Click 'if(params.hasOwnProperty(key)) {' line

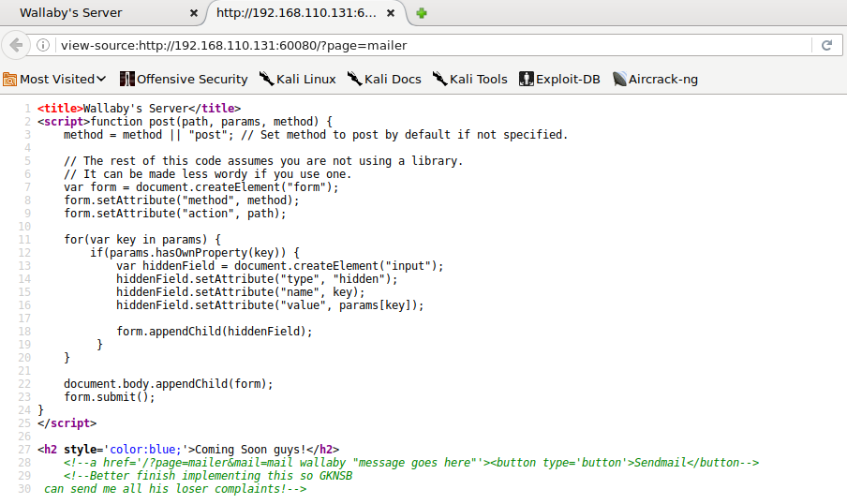(x=195, y=253)
